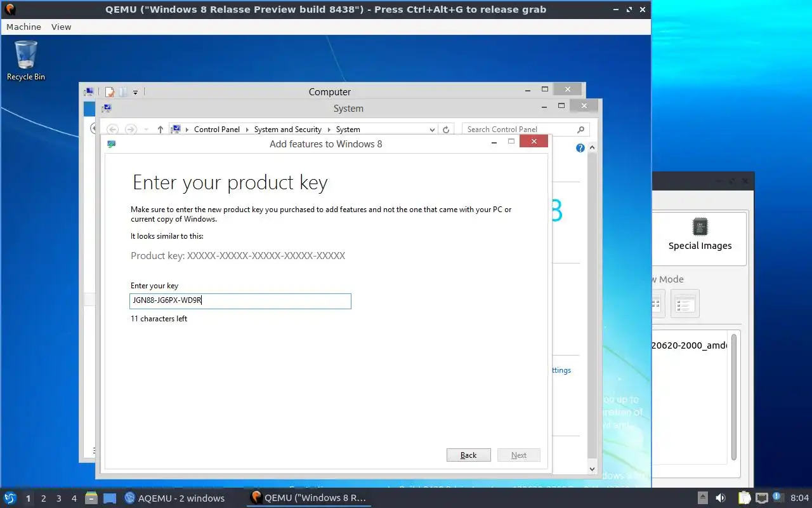
Task: Select the 20620-2000_amd entry in AQEMU list
Action: click(690, 345)
